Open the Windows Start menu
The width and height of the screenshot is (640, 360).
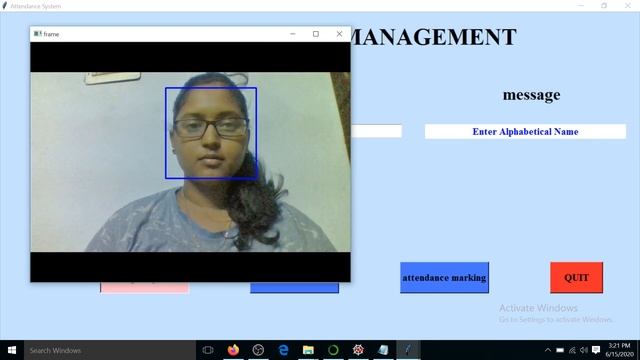[12, 350]
